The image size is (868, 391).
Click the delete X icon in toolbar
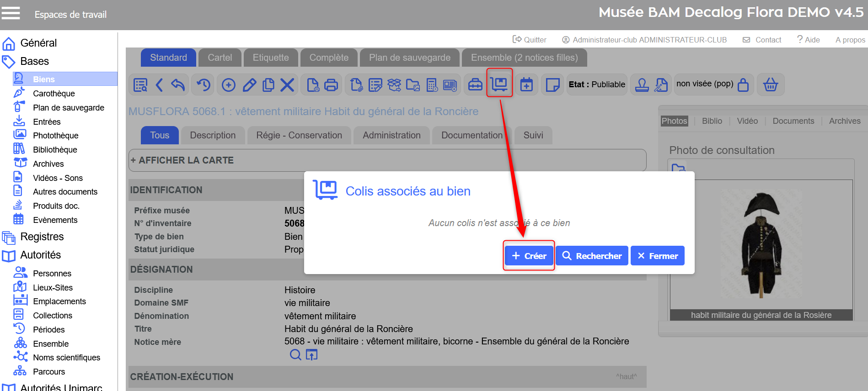tap(287, 85)
